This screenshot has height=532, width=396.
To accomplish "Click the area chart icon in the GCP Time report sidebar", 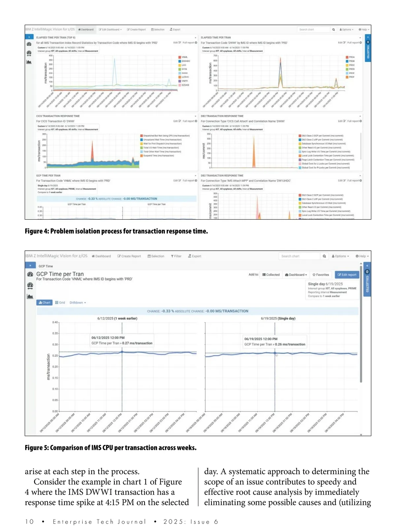I will (x=30, y=296).
